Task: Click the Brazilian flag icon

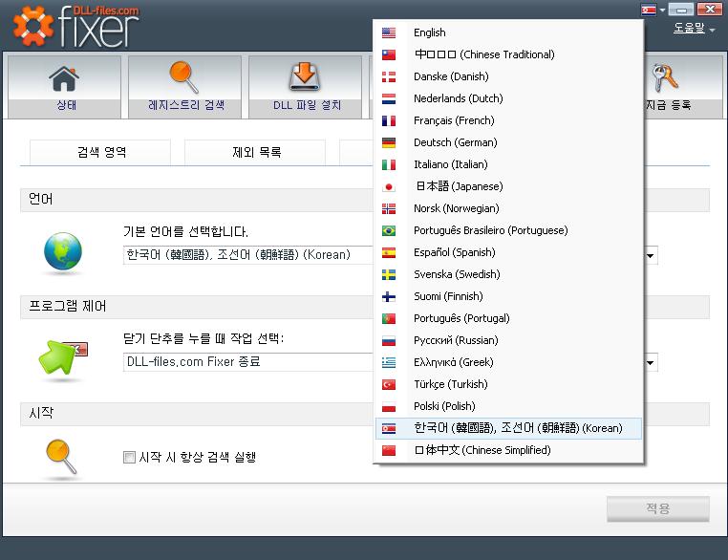Action: (389, 230)
